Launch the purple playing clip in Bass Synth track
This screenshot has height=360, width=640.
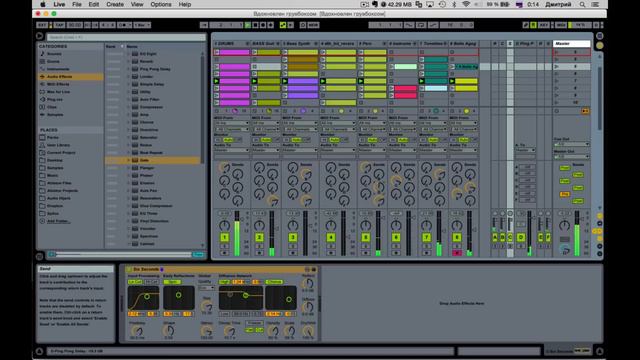[285, 81]
